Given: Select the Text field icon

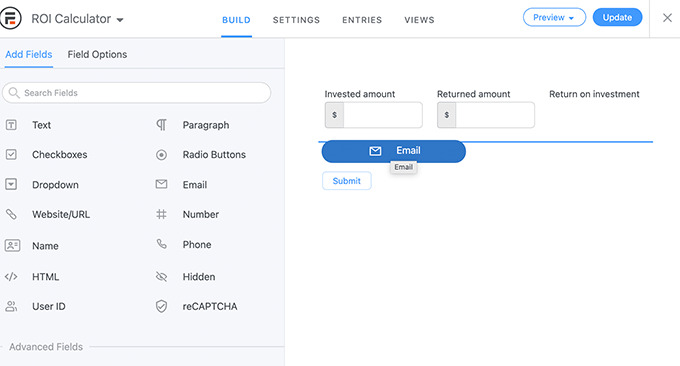Looking at the screenshot, I should point(11,125).
